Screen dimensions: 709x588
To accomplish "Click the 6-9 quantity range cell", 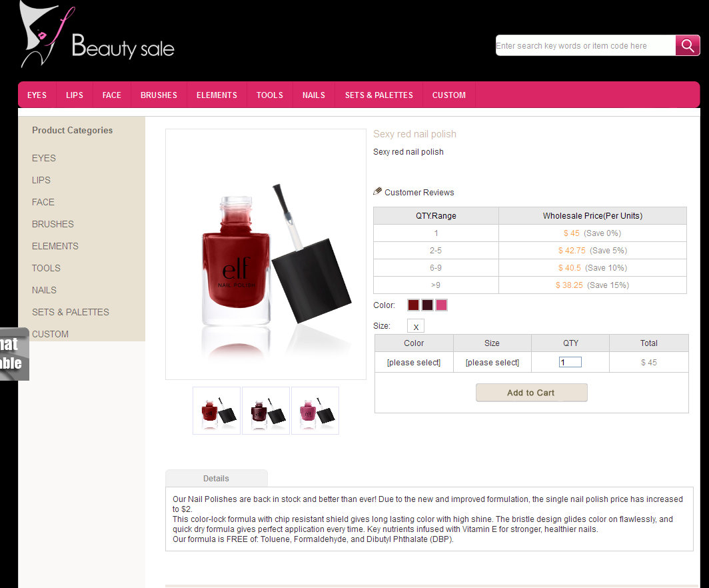I will [436, 268].
